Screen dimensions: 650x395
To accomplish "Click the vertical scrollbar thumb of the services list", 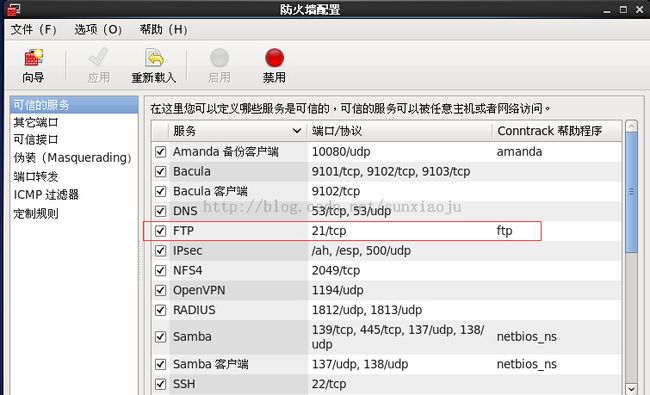I will point(631,192).
